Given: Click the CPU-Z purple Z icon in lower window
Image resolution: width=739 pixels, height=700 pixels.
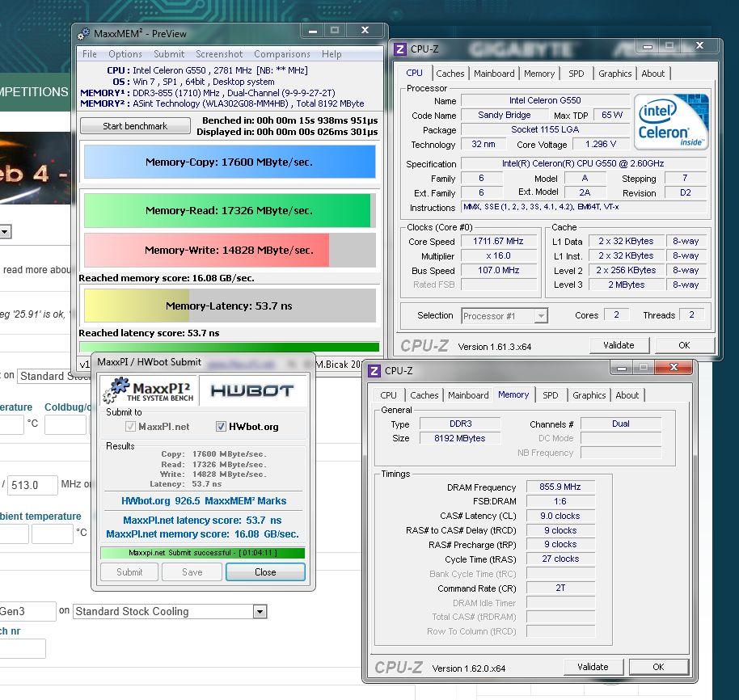Looking at the screenshot, I should click(374, 371).
